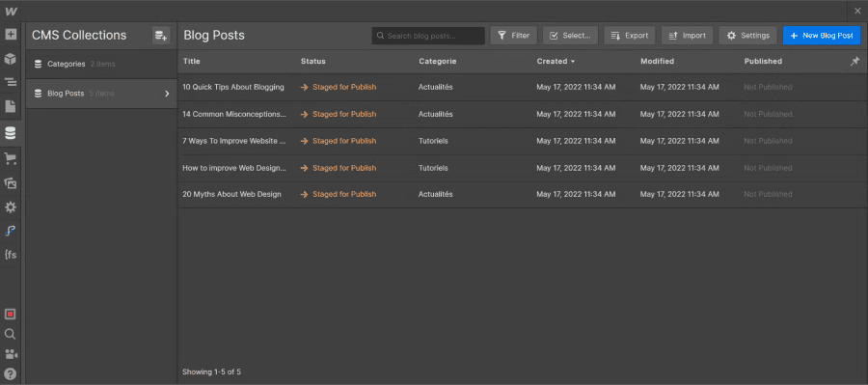Sort by Title column header
This screenshot has height=385, width=868.
point(192,62)
